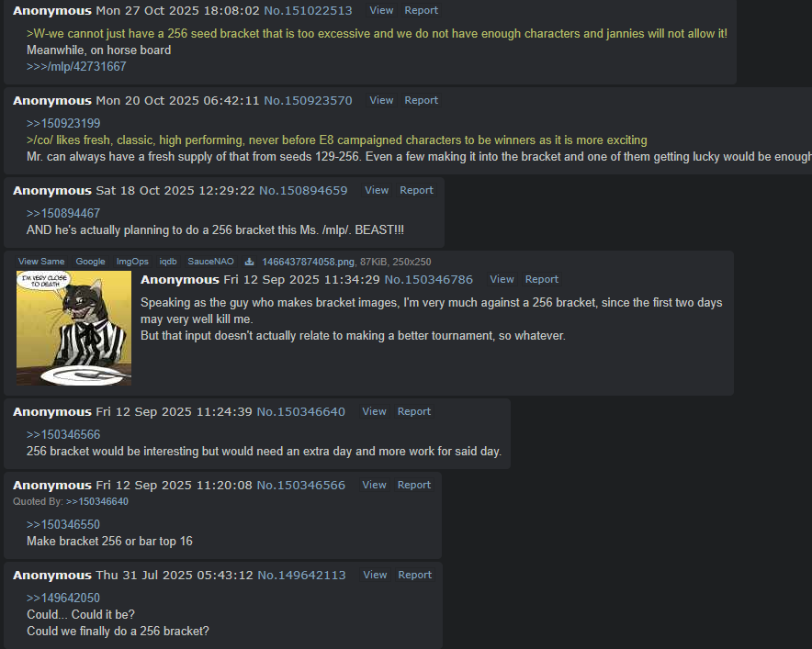This screenshot has width=812, height=649.
Task: Follow the quote link >>150346550
Action: tap(63, 525)
